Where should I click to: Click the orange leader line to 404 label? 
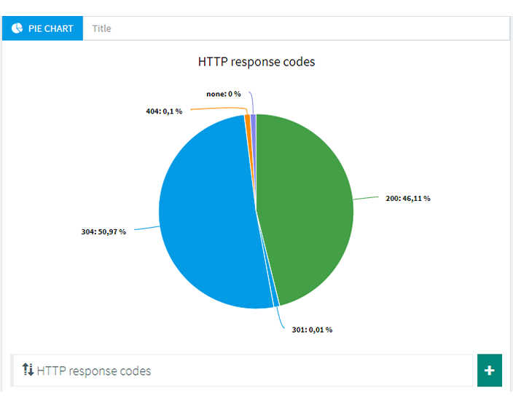[219, 109]
